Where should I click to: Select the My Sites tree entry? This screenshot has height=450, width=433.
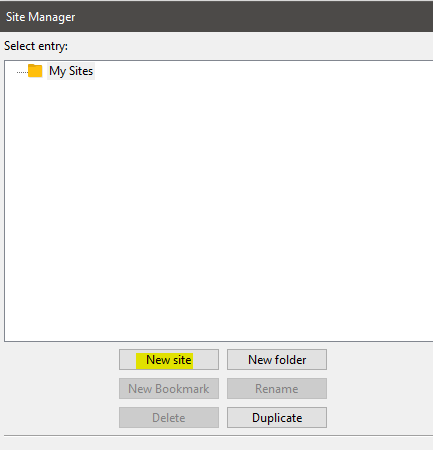click(x=71, y=71)
